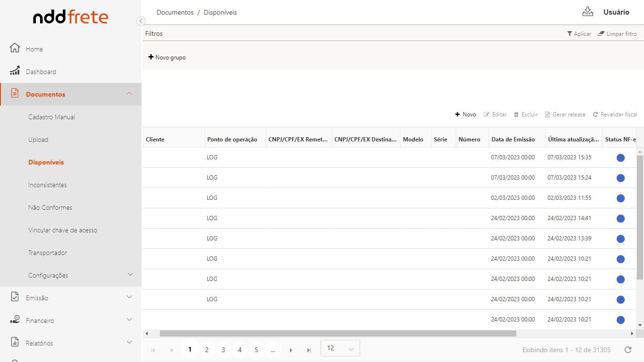Go to the next page arrow

(291, 350)
